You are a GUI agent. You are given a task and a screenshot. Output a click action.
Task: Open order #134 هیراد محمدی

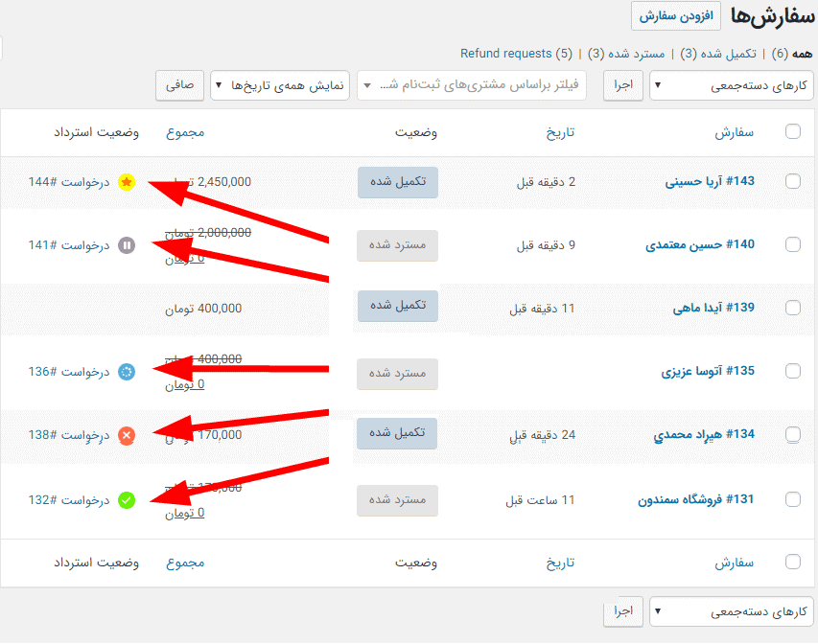[704, 434]
